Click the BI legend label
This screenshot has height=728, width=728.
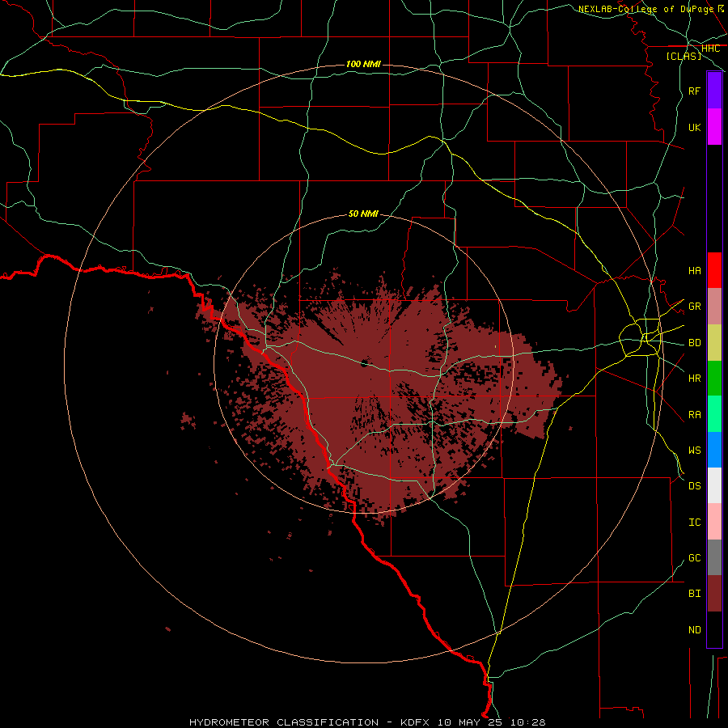point(695,594)
